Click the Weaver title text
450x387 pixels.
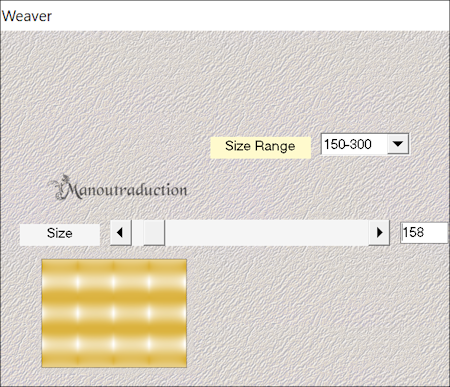pyautogui.click(x=27, y=16)
